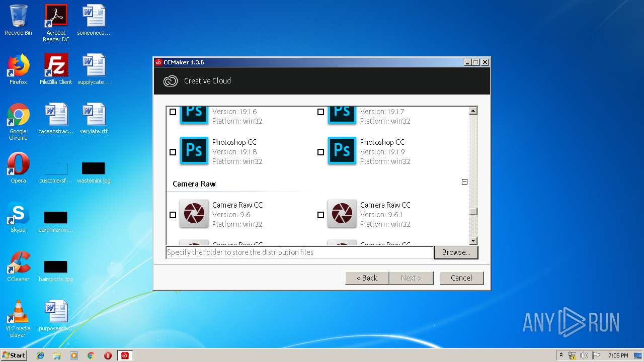The height and width of the screenshot is (362, 644).
Task: Open VLC media player desktop shortcut
Action: 18,312
